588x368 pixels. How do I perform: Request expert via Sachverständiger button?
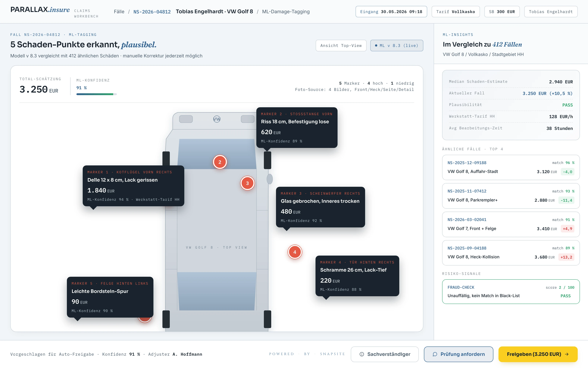(385, 354)
